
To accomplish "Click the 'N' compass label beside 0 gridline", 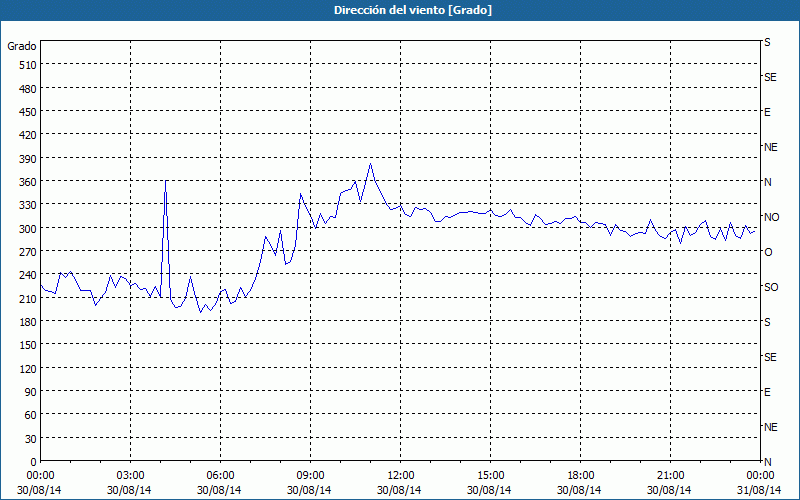I will pos(768,462).
